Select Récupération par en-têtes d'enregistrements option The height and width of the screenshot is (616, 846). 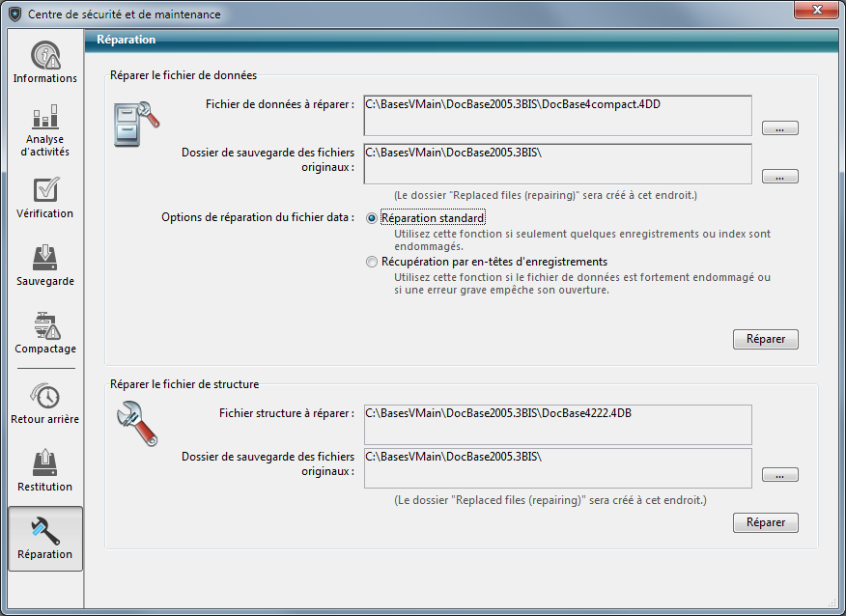tap(371, 263)
